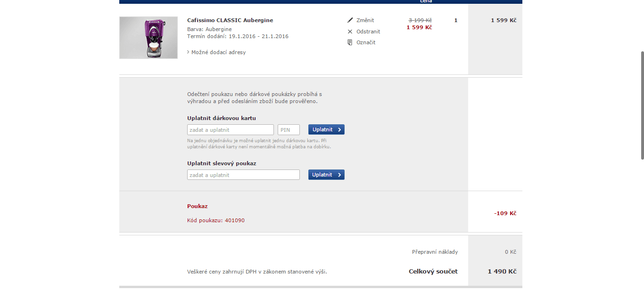Open Cafissimo CLASSIC Aubergine product title
This screenshot has width=644, height=298.
[230, 20]
